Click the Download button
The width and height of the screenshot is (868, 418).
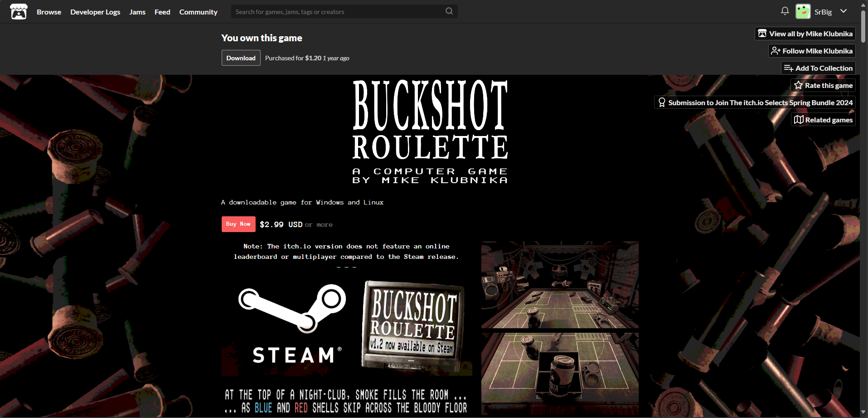pyautogui.click(x=241, y=58)
